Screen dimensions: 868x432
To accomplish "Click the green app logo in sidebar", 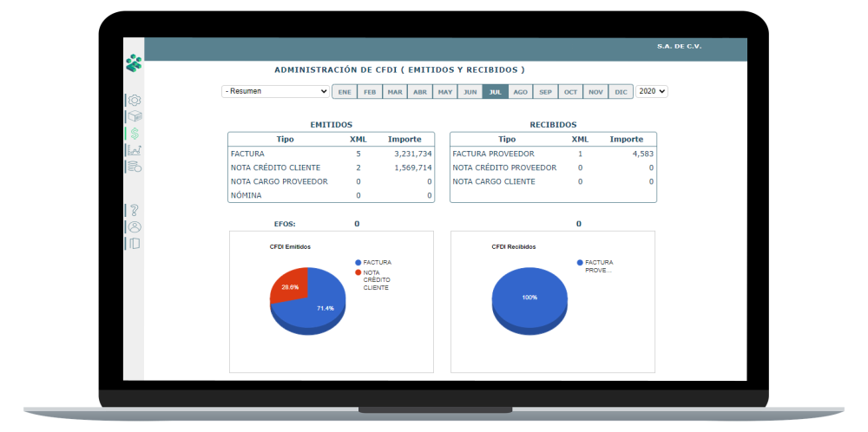I will (133, 62).
